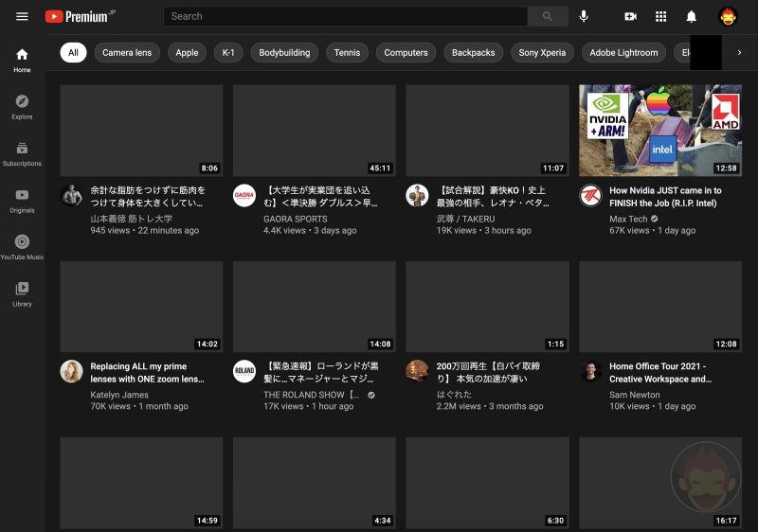Select the Camera lens chip
The image size is (758, 532).
(127, 53)
